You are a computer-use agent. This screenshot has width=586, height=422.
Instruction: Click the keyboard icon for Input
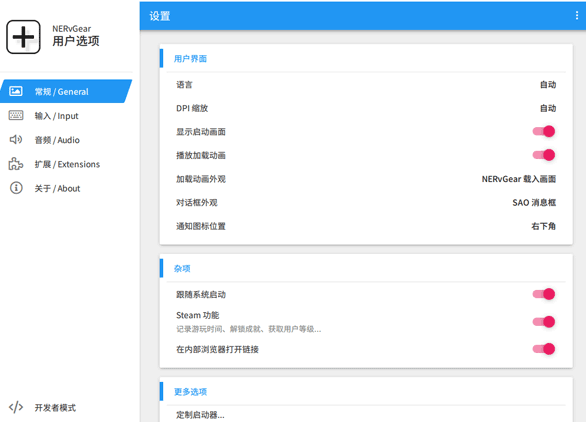16,115
